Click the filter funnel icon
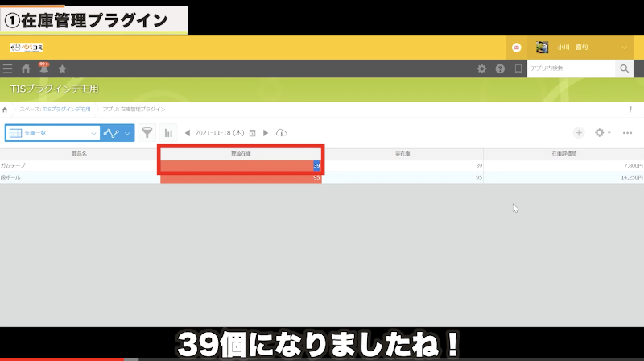 click(x=147, y=133)
